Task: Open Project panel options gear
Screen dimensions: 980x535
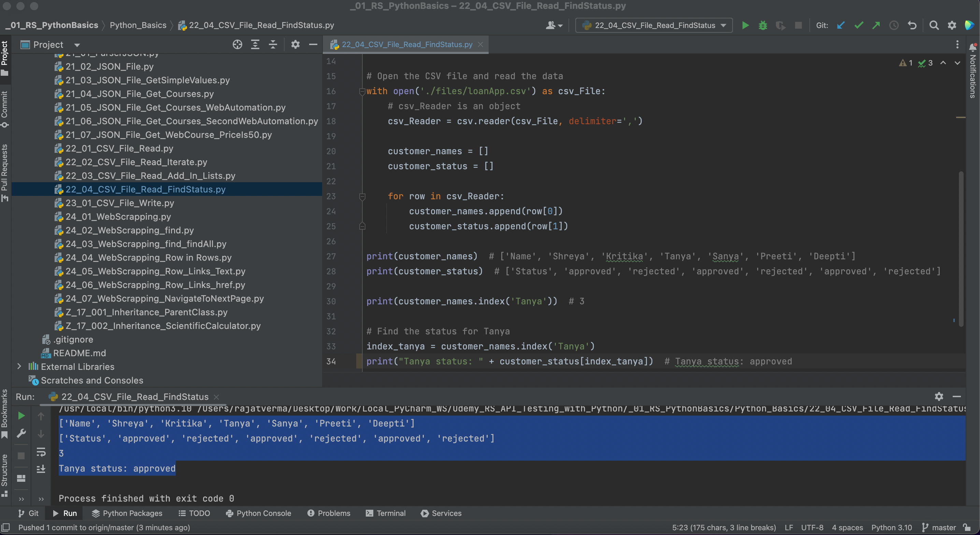Action: tap(295, 44)
